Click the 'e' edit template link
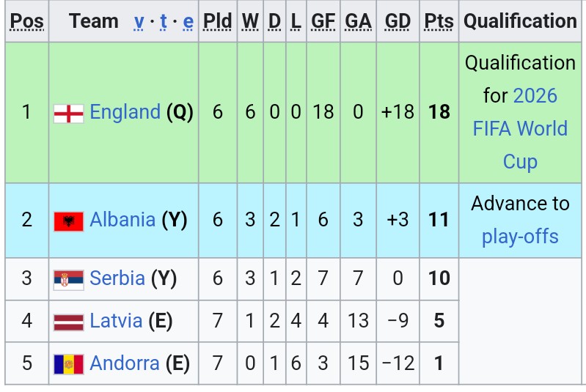Viewport: 586px width, 392px height. (x=188, y=21)
